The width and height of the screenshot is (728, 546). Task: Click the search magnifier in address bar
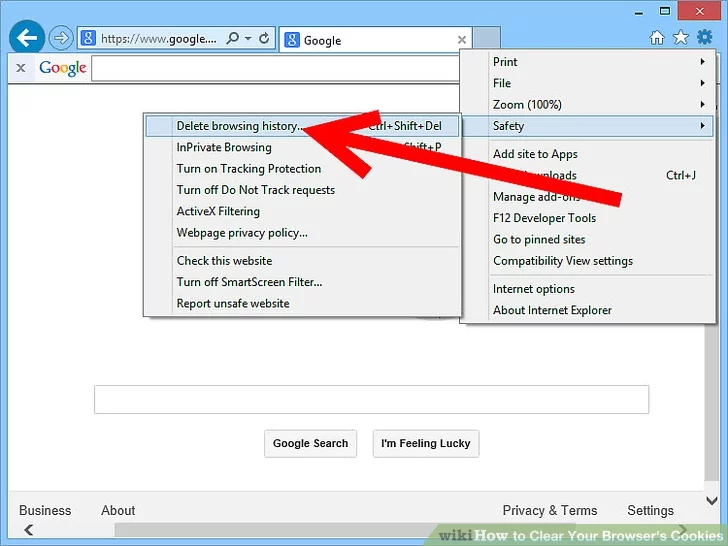[232, 38]
